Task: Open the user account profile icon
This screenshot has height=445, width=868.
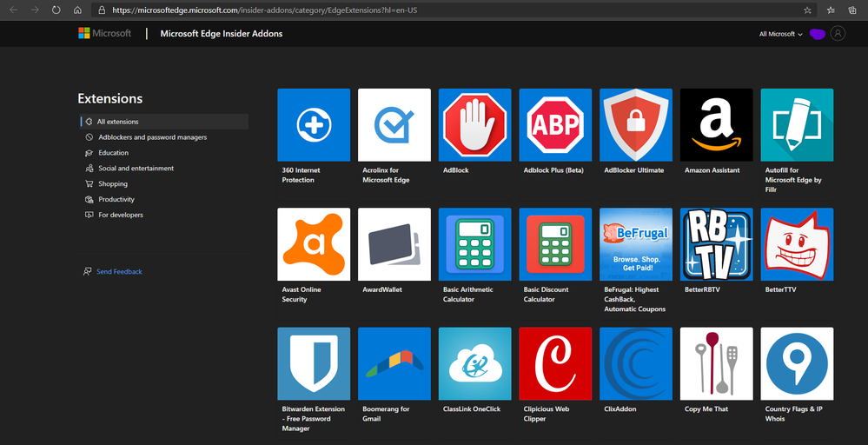Action: (x=838, y=33)
